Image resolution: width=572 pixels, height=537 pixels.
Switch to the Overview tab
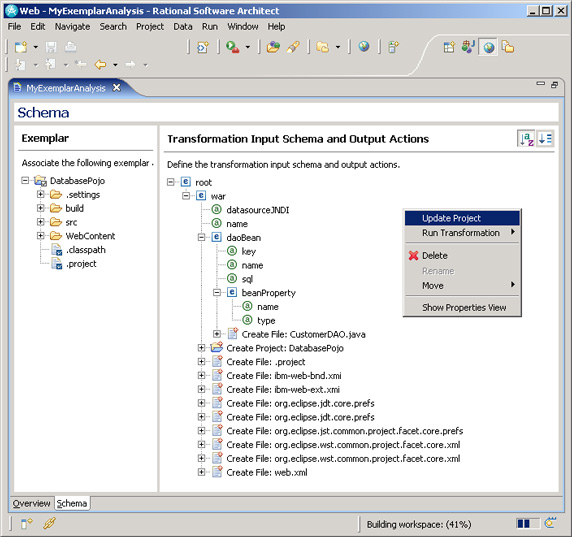(31, 503)
